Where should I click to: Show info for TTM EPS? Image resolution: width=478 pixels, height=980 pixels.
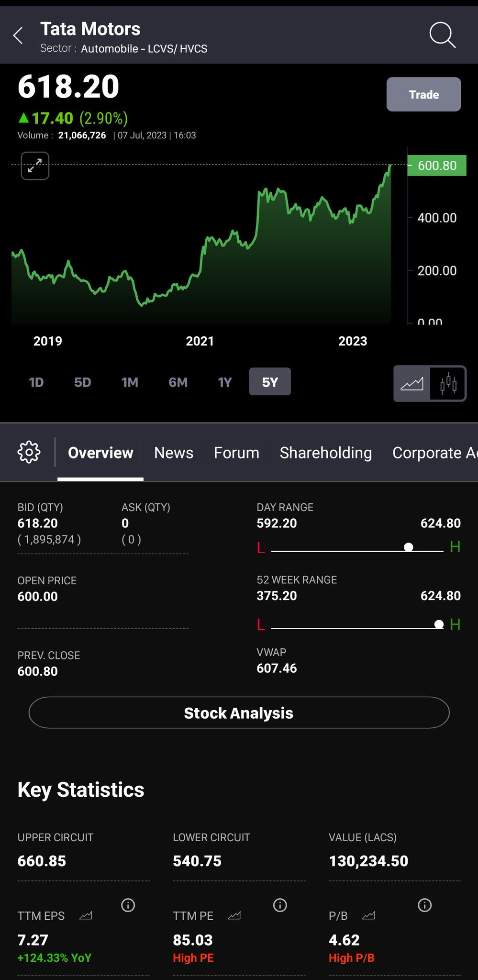[128, 905]
